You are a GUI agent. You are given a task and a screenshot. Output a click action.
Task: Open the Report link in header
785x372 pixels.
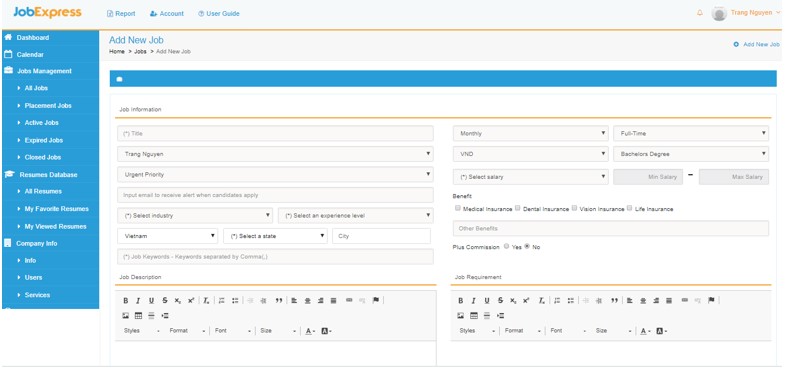(121, 14)
